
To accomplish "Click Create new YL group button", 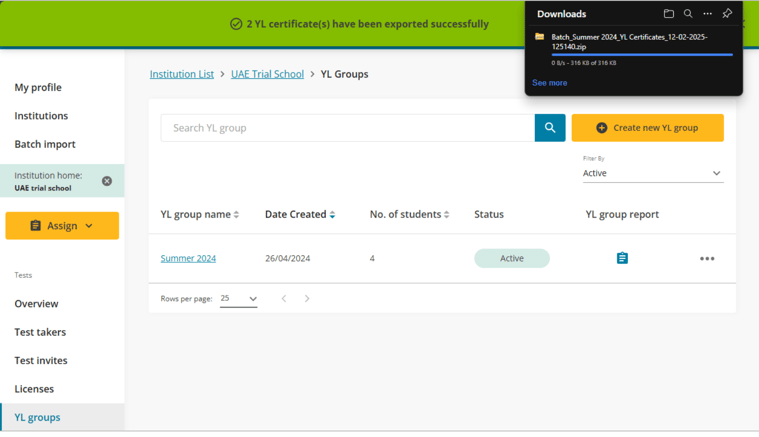I will (647, 128).
